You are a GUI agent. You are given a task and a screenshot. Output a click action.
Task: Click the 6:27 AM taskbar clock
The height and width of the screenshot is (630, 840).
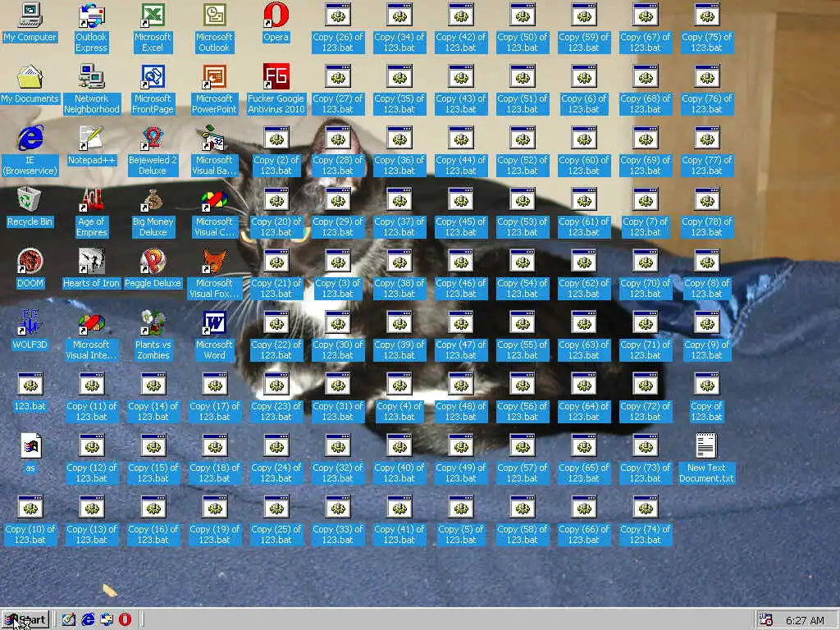click(x=805, y=620)
